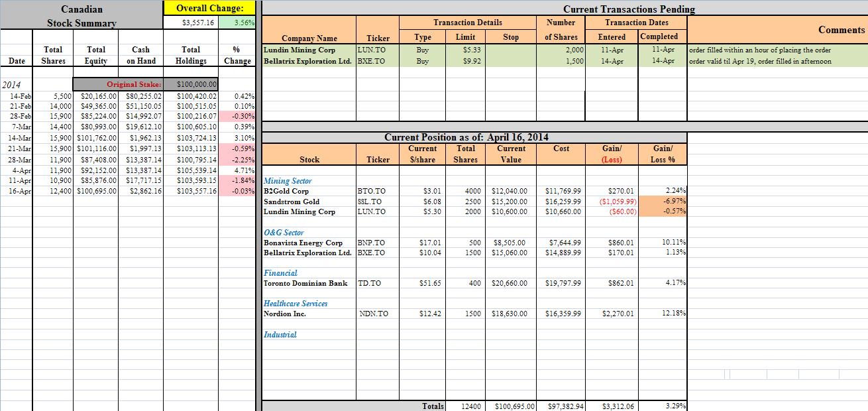868x411 pixels.
Task: Click total equity $101,762.00 on 14-Mar
Action: click(97, 137)
